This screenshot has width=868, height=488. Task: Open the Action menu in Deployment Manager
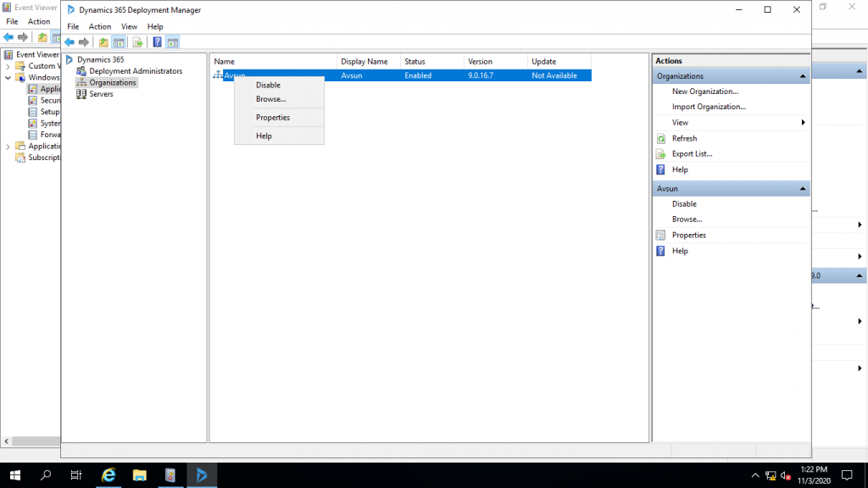100,27
